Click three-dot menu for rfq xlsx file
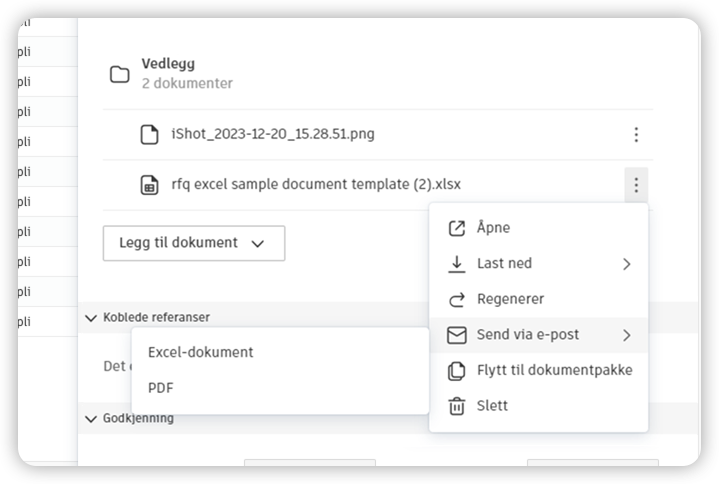Image resolution: width=719 pixels, height=484 pixels. click(635, 185)
